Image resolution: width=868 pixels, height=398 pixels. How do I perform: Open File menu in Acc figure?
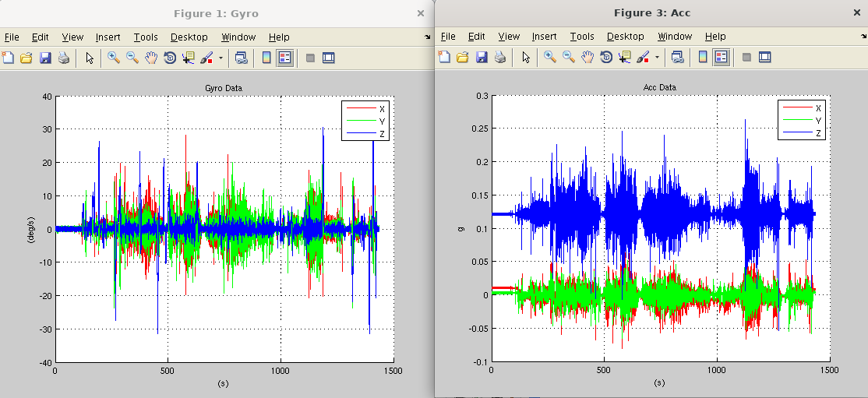448,37
